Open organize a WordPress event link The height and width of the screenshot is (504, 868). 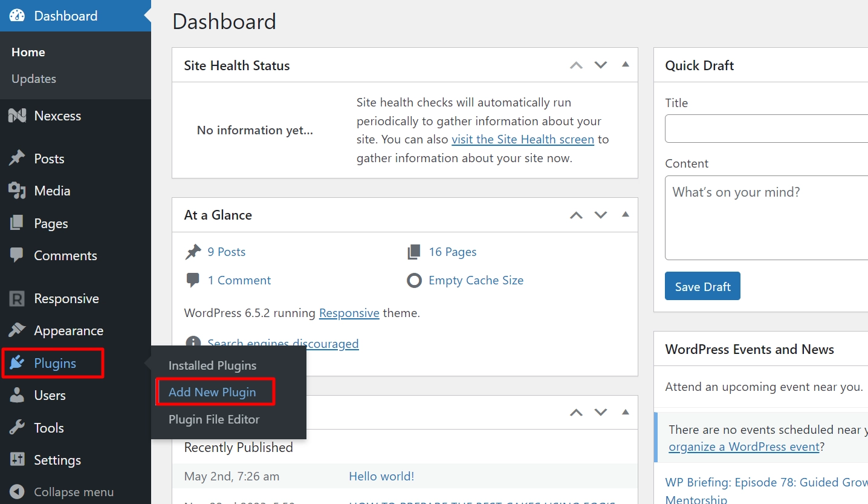click(744, 447)
